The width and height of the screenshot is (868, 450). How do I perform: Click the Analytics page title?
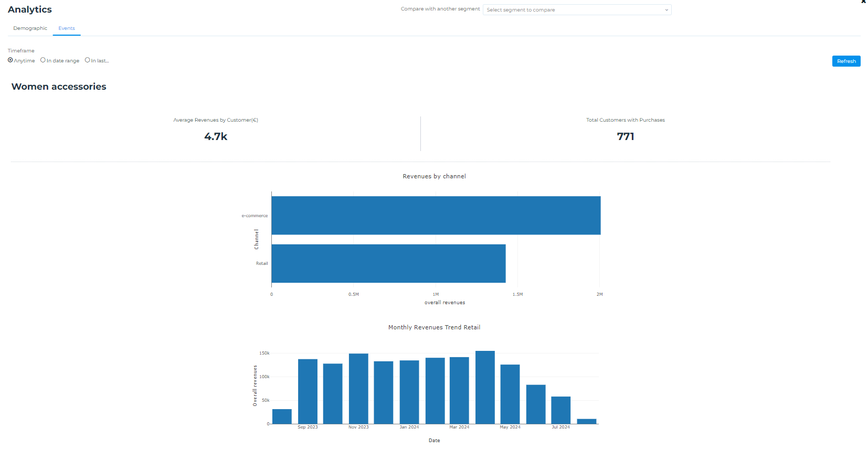point(30,9)
